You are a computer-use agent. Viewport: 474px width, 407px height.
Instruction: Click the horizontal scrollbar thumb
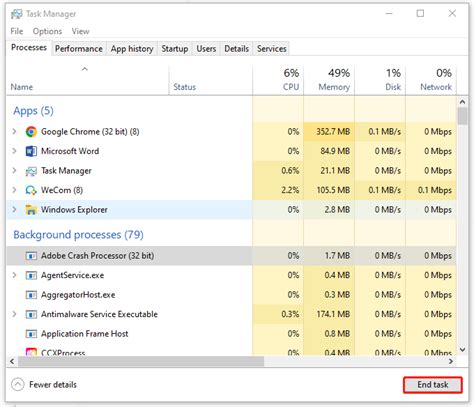click(x=141, y=361)
